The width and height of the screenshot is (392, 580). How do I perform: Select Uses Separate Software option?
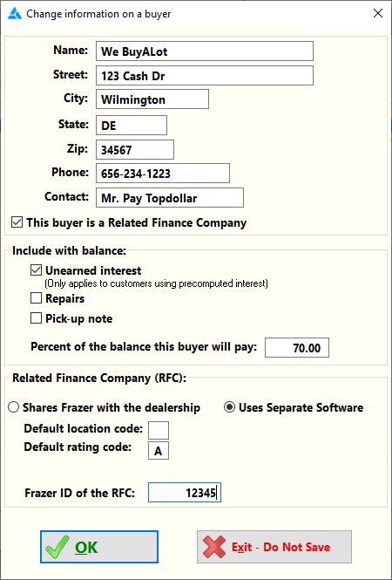click(x=229, y=407)
